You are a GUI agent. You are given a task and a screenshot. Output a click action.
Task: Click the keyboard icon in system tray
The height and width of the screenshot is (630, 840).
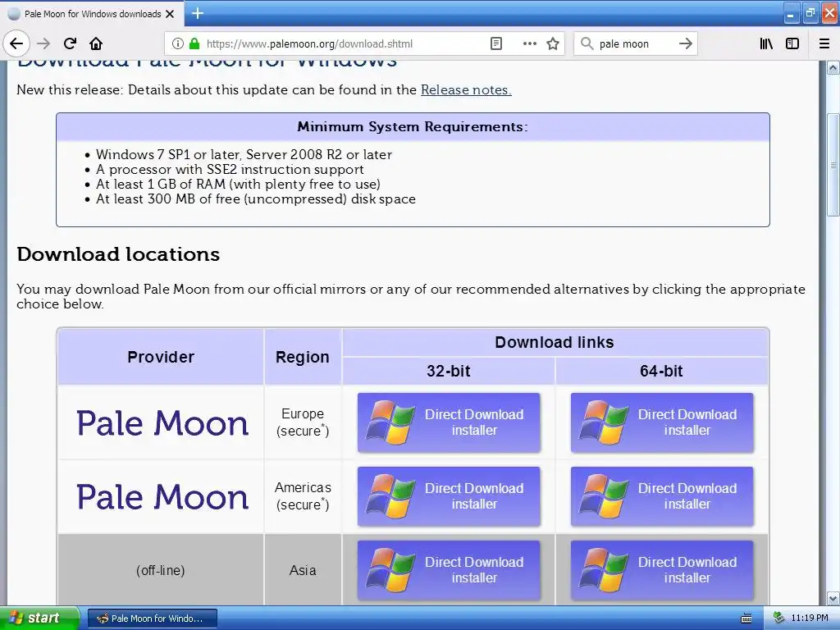[746, 619]
